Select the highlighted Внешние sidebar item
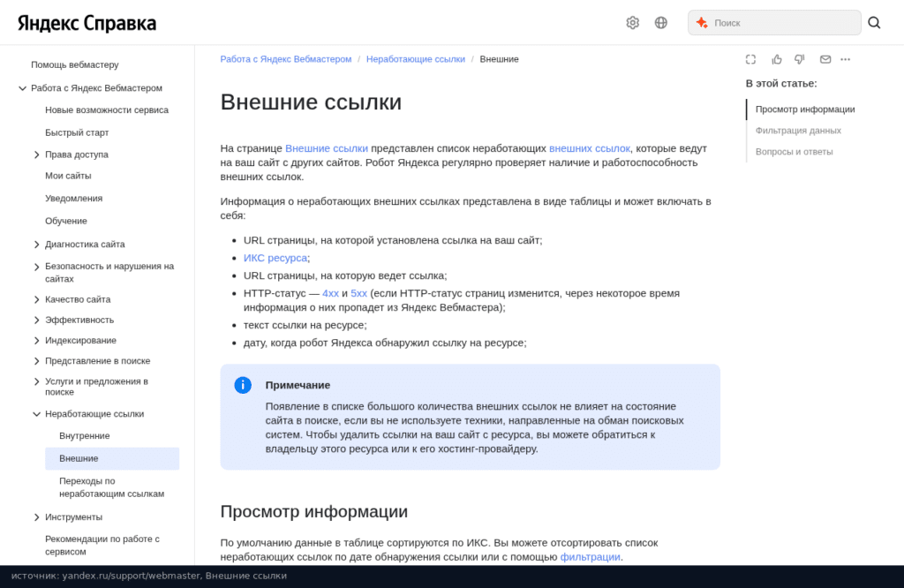904x588 pixels. click(x=112, y=458)
